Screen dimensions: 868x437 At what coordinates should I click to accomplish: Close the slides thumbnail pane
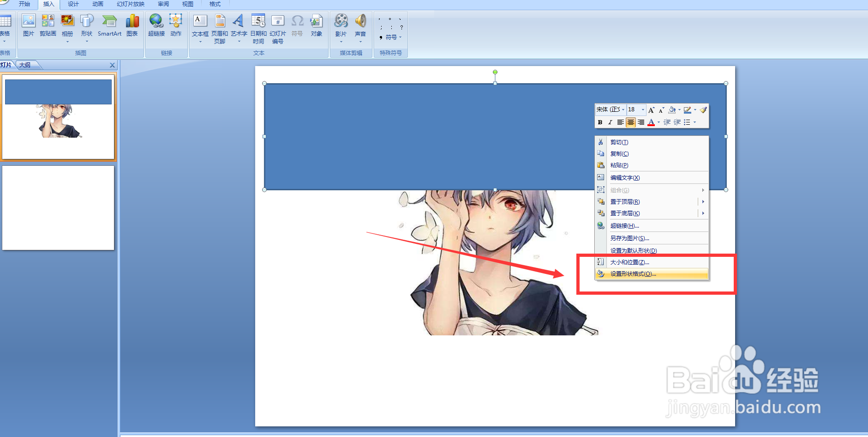112,65
